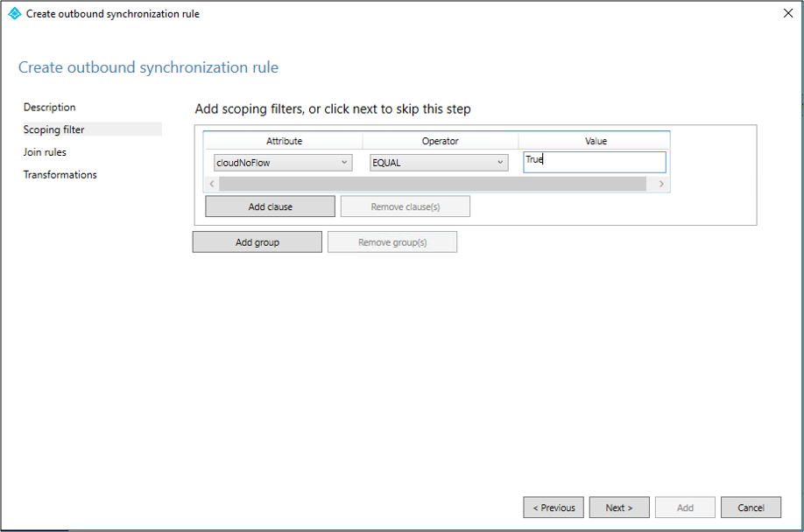804x532 pixels.
Task: Open the cloudNoFlow attribute dropdown
Action: coord(283,163)
